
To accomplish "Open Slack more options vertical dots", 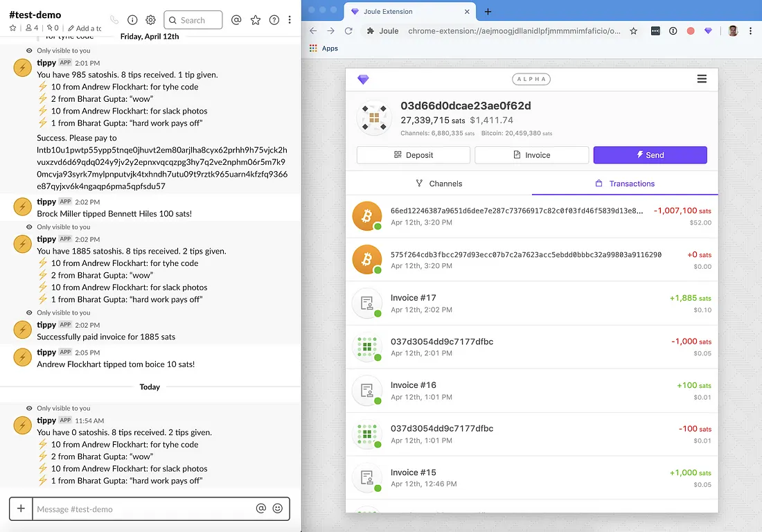I will pyautogui.click(x=290, y=20).
